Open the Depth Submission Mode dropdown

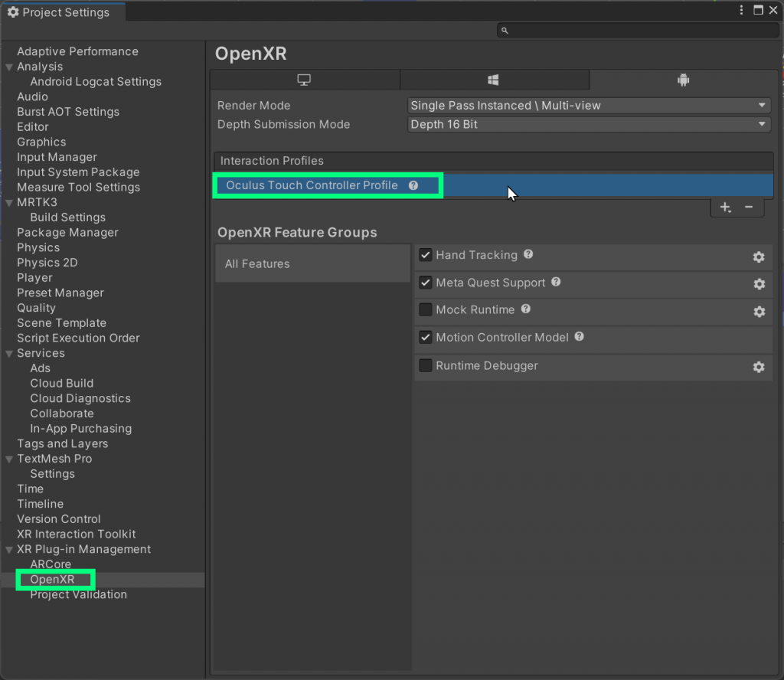click(588, 124)
